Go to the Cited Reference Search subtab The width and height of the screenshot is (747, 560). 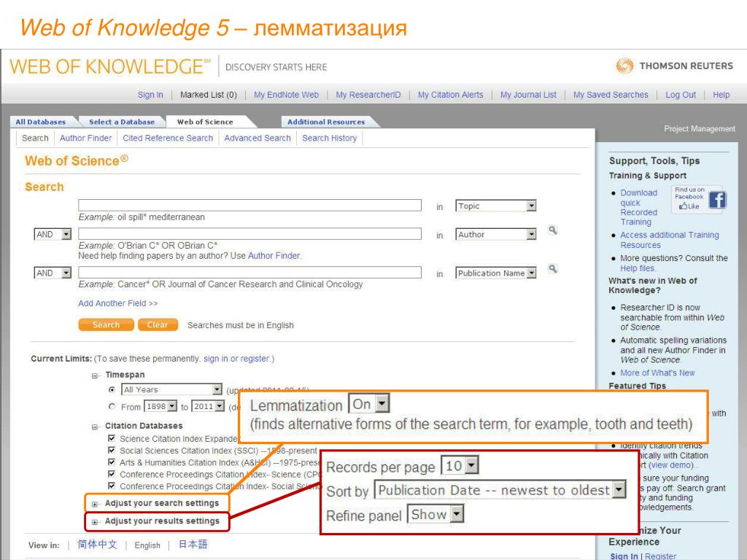tap(168, 138)
